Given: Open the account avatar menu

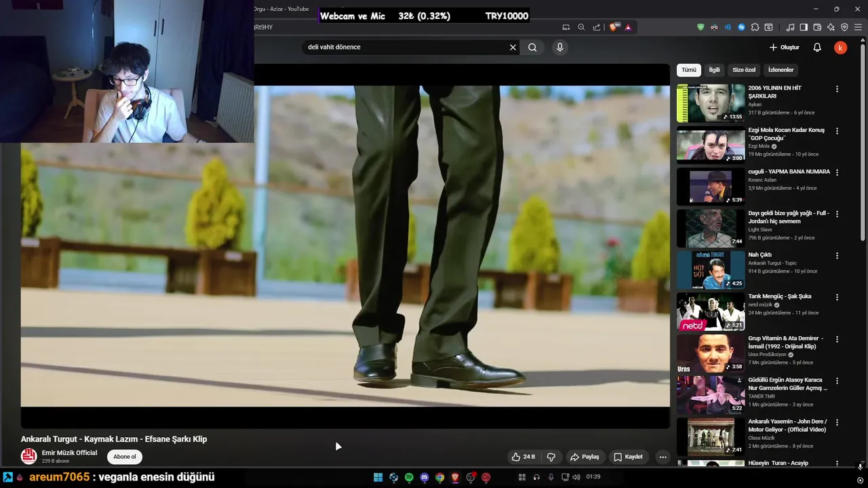Looking at the screenshot, I should [840, 47].
